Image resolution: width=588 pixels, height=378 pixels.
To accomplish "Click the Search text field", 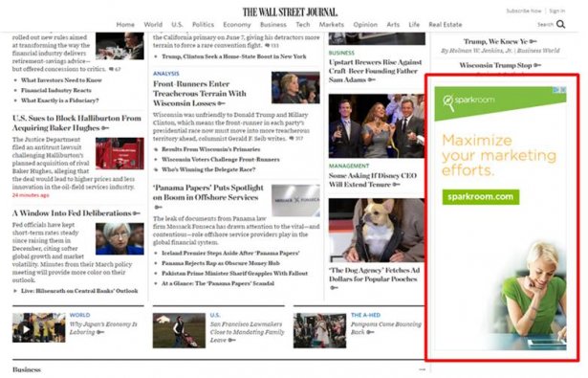I will click(545, 24).
